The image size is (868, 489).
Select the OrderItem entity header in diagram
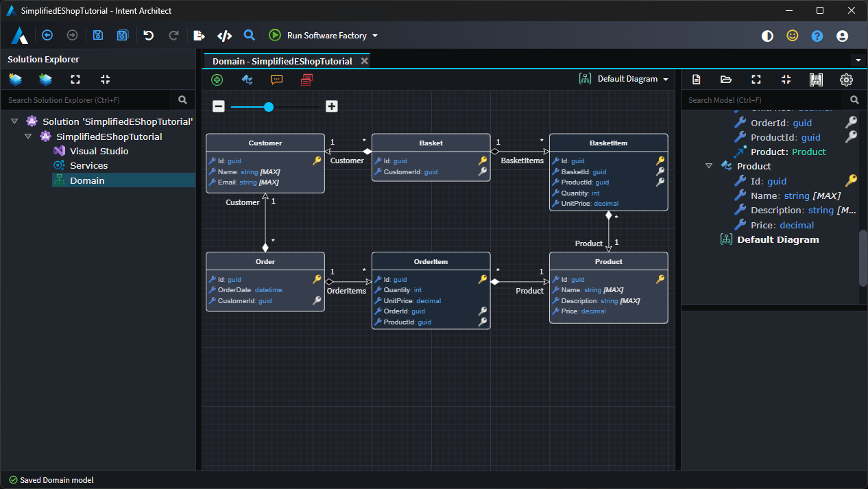pos(431,261)
